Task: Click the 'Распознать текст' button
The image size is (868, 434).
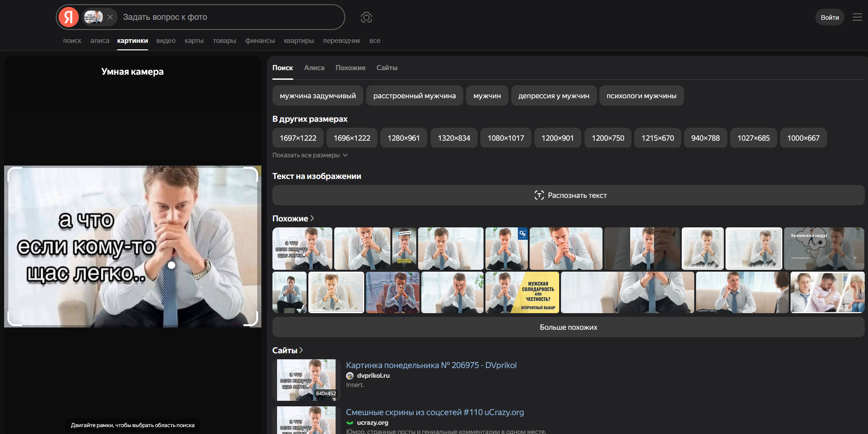Action: coord(568,195)
